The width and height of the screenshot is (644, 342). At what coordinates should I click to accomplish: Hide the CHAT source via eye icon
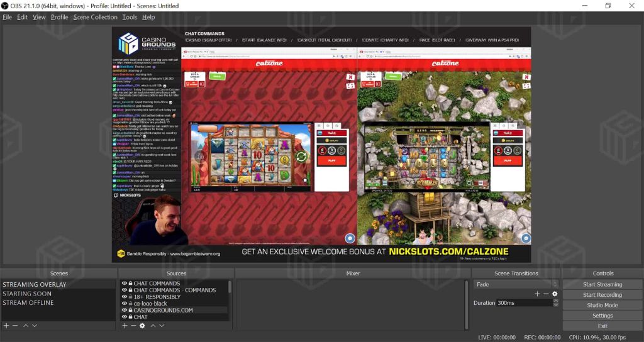click(124, 317)
